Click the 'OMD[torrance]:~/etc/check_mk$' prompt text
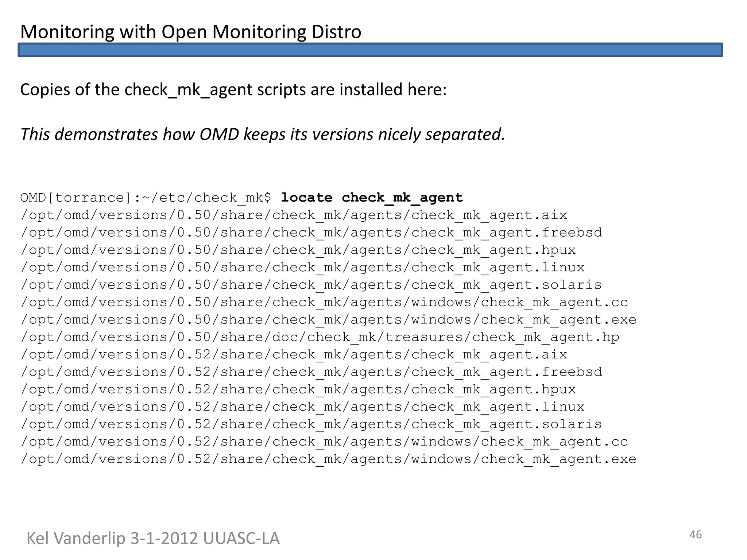 tap(146, 198)
